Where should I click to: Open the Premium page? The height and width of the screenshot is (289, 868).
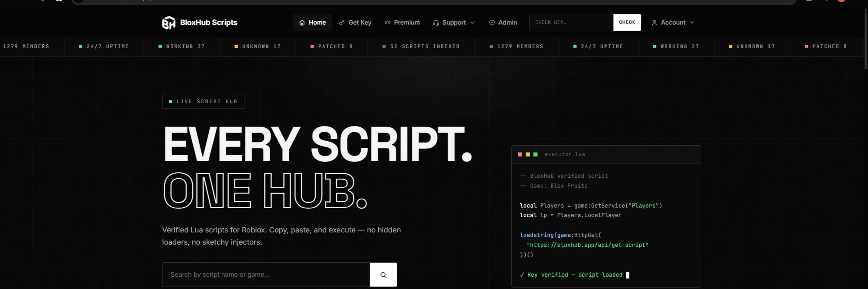click(x=402, y=22)
